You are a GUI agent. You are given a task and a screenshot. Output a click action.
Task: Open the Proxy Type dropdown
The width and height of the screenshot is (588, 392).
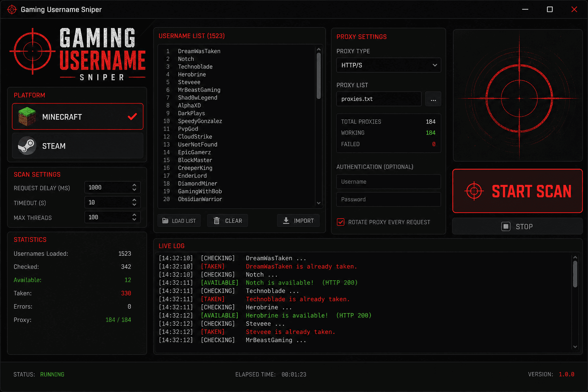click(x=389, y=65)
